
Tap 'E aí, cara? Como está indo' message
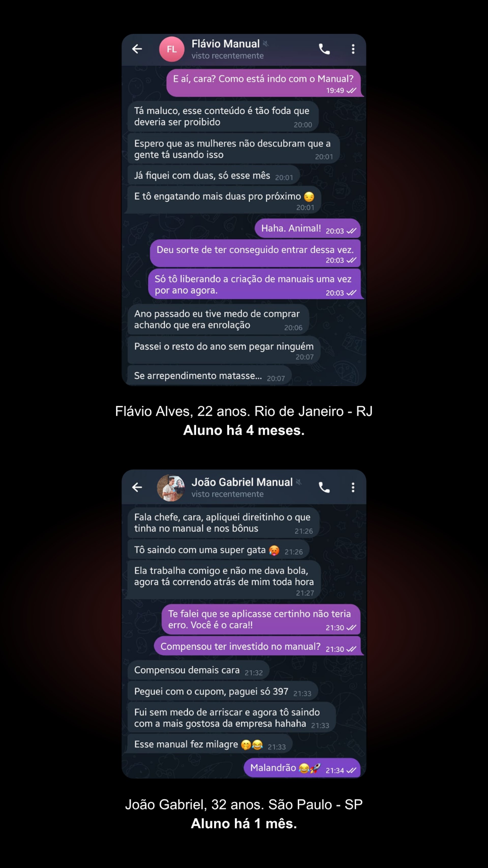pos(264,83)
